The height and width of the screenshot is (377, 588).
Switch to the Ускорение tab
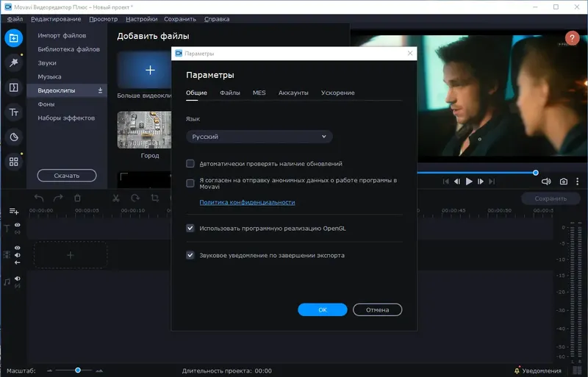(x=337, y=93)
